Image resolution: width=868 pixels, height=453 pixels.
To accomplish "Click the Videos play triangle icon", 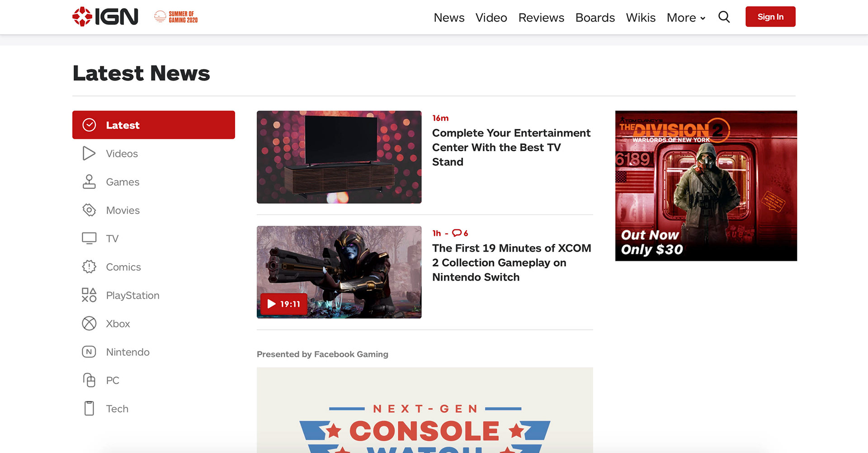I will coord(89,153).
